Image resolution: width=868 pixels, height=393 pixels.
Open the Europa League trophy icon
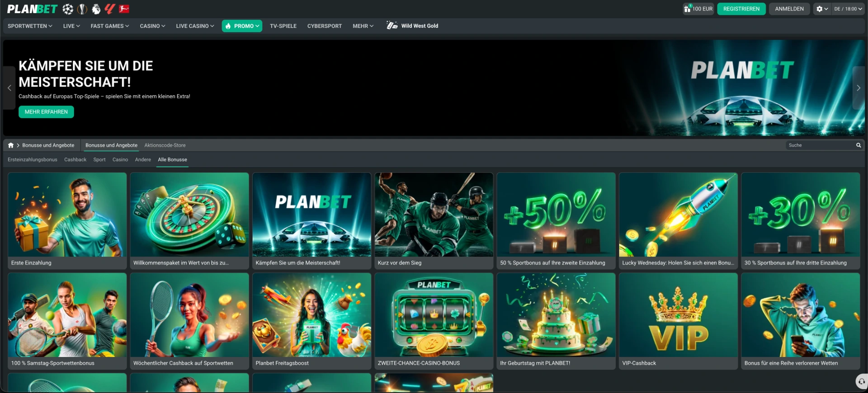pos(82,9)
